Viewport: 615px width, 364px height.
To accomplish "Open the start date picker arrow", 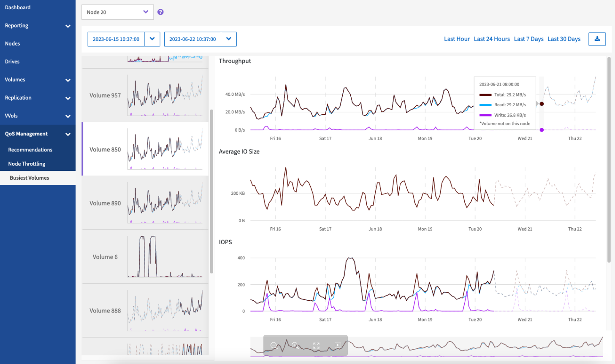I will (x=152, y=39).
